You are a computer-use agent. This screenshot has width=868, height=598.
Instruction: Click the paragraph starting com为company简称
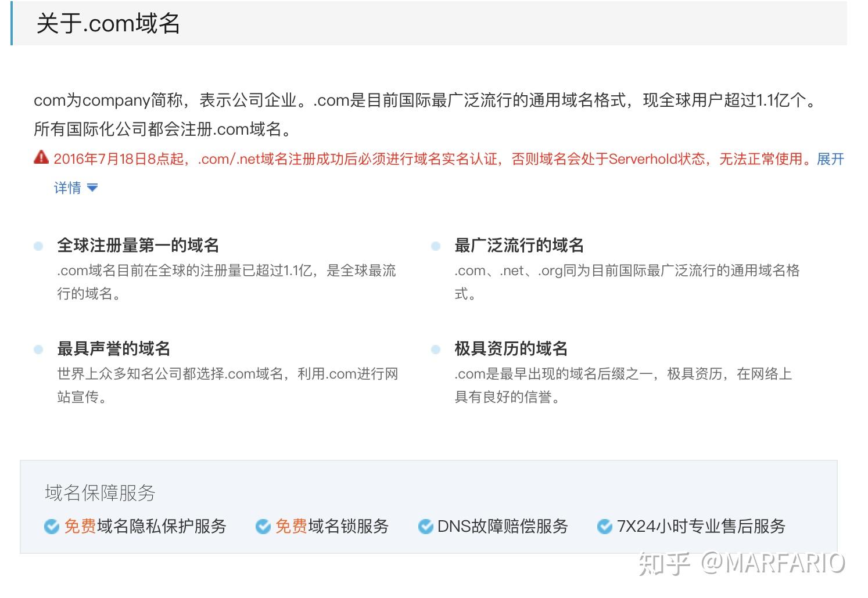(426, 100)
